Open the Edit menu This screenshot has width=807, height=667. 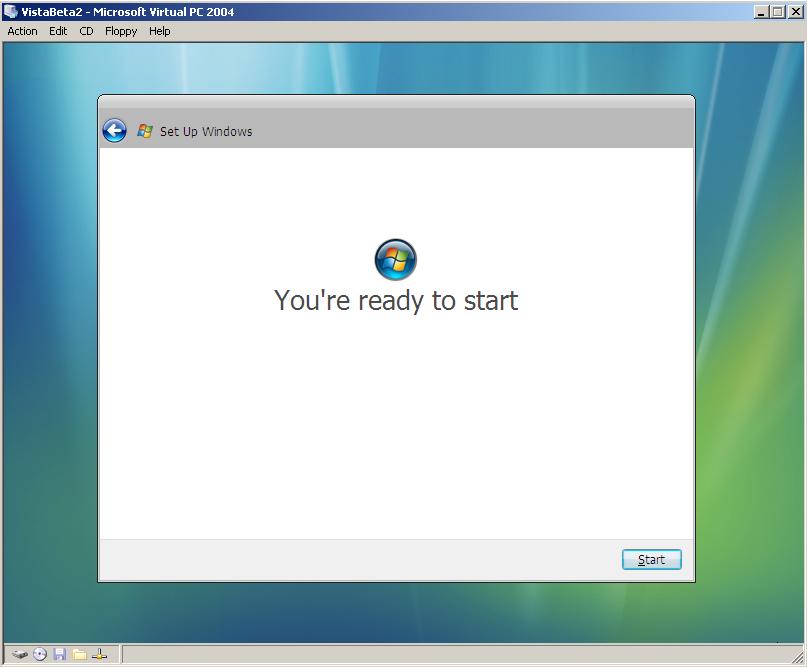(x=58, y=31)
